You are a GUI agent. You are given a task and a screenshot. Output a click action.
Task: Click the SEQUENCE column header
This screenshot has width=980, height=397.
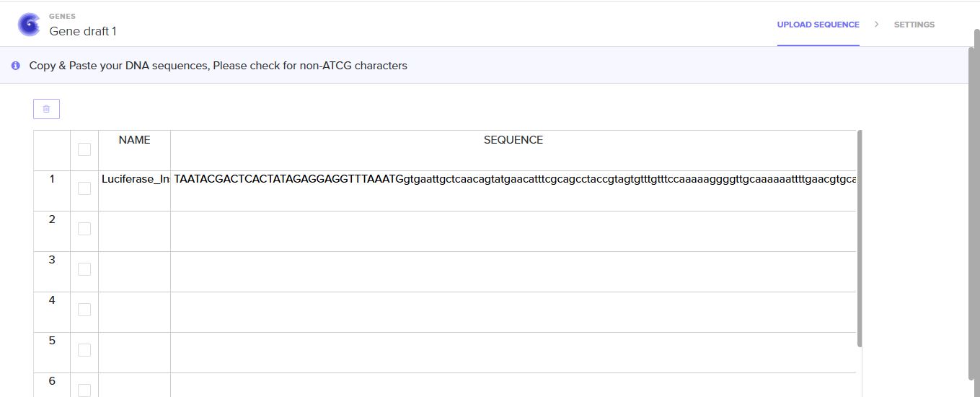click(513, 140)
